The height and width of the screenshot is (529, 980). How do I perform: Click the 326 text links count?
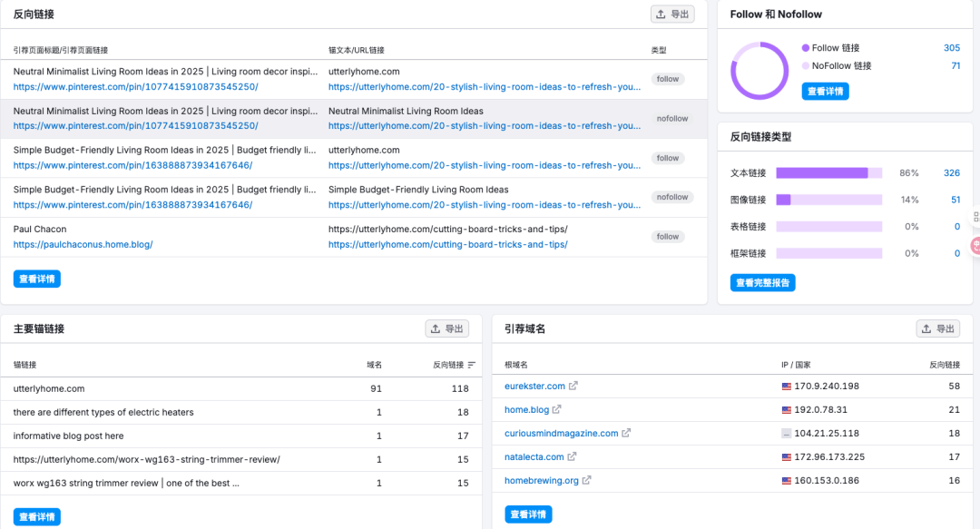click(951, 173)
